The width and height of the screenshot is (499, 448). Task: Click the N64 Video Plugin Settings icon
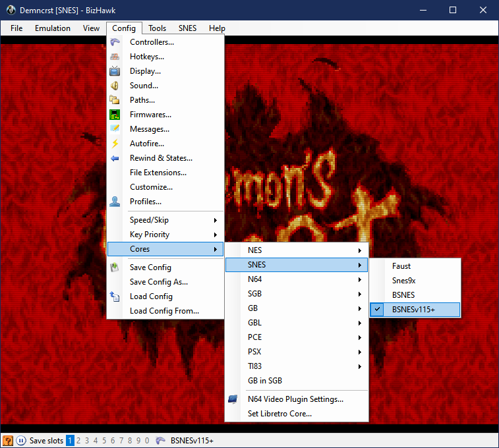click(x=233, y=399)
